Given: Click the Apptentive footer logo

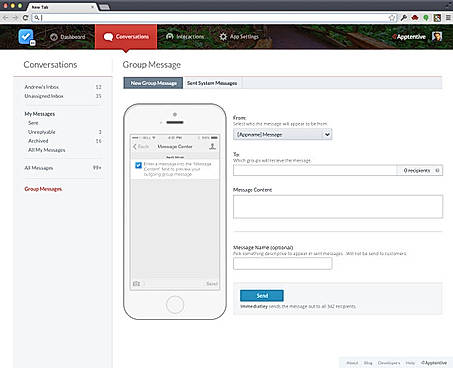Looking at the screenshot, I should coord(434,363).
